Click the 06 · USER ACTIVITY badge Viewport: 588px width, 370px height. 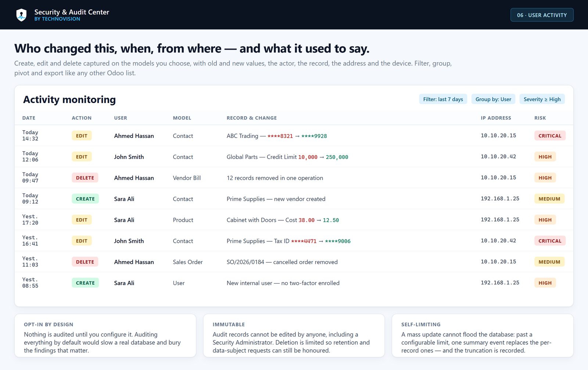(542, 15)
